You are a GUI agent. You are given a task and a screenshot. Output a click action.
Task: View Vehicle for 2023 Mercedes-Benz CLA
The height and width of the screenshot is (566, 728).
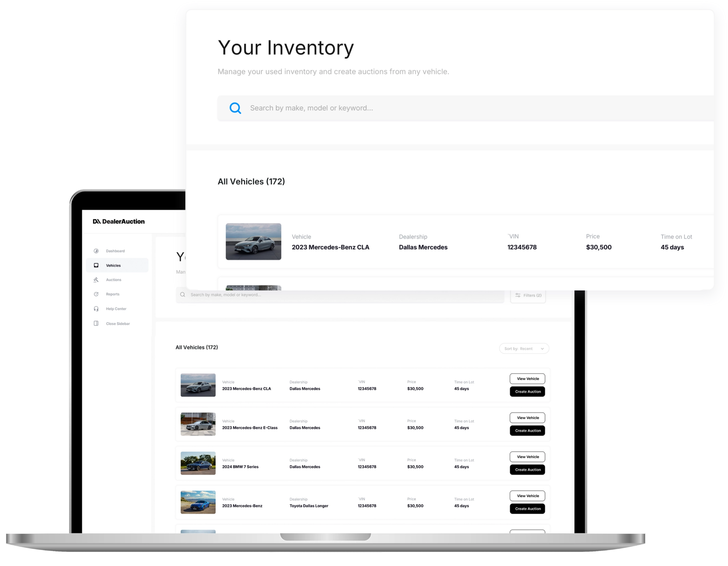pyautogui.click(x=527, y=378)
